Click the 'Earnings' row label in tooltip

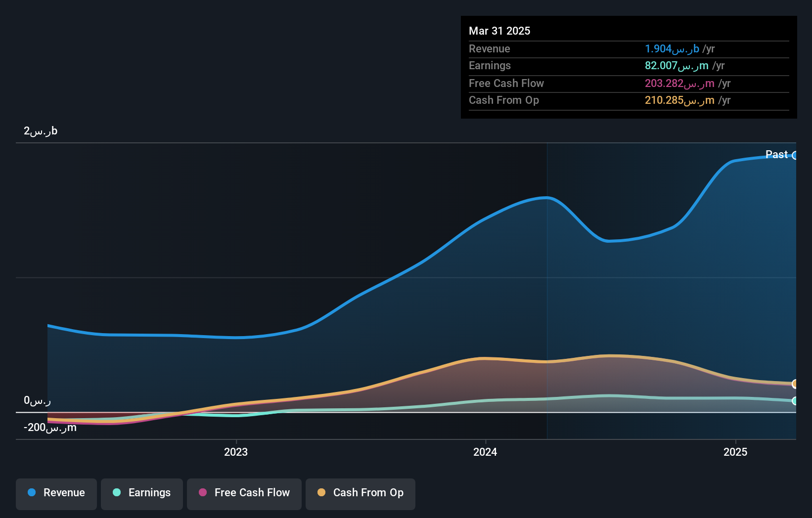pos(490,65)
